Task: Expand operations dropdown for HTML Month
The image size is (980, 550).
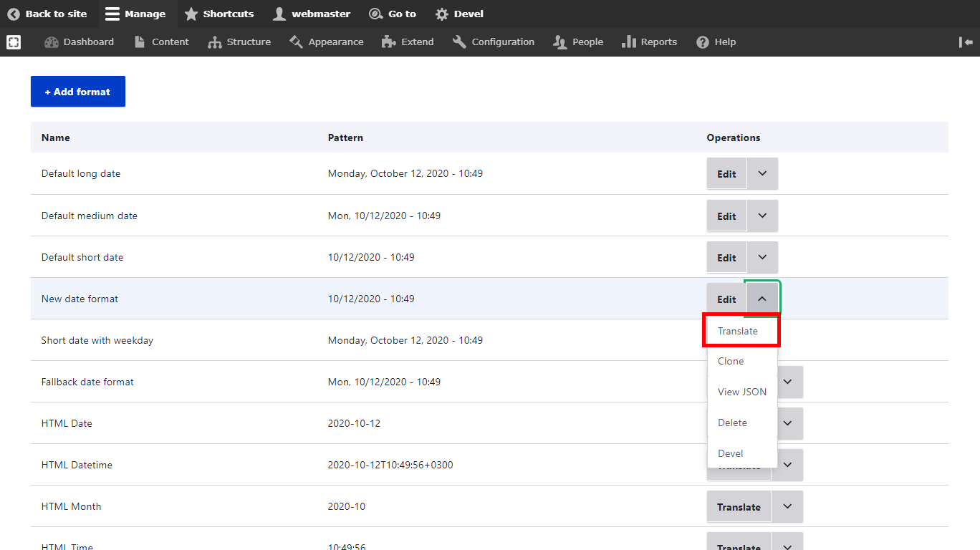Action: tap(787, 506)
